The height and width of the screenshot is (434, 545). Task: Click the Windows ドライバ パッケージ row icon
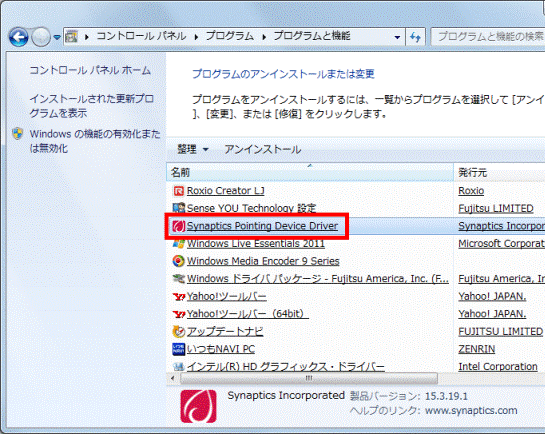click(x=178, y=278)
